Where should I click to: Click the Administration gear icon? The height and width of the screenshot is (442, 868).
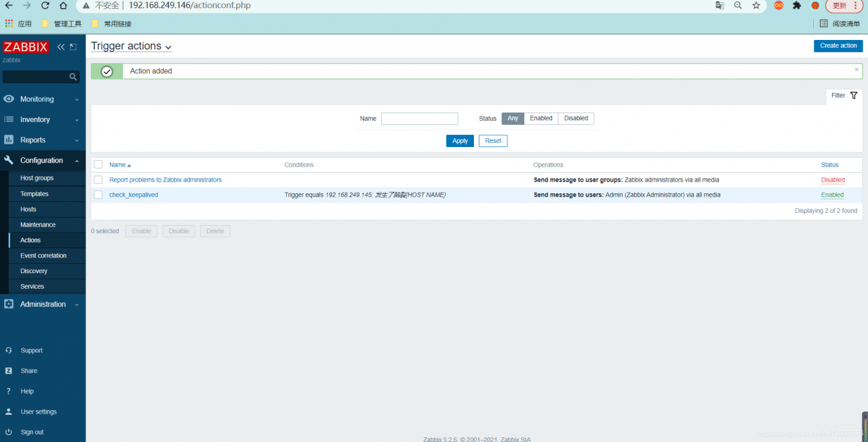point(9,304)
